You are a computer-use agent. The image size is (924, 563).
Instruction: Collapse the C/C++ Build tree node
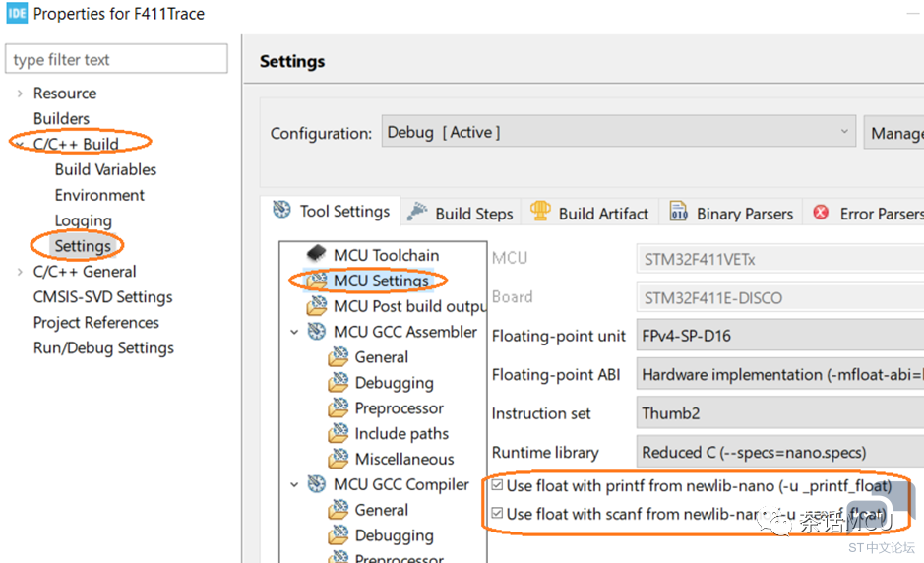(x=20, y=144)
